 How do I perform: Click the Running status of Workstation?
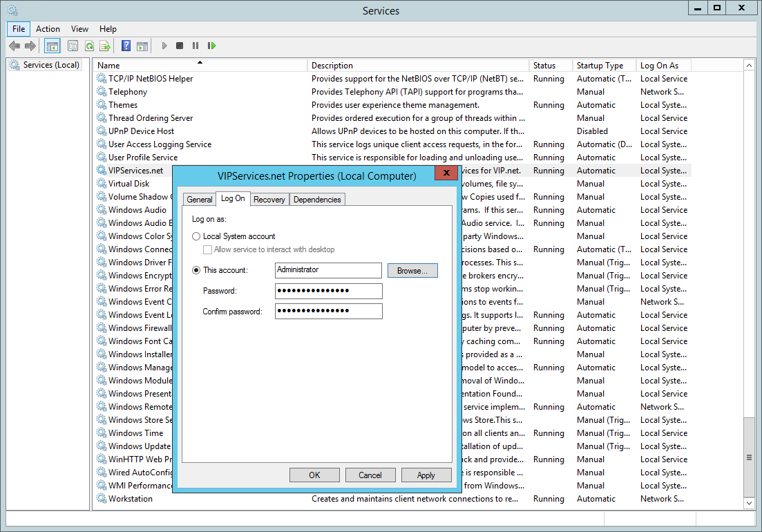[x=549, y=498]
